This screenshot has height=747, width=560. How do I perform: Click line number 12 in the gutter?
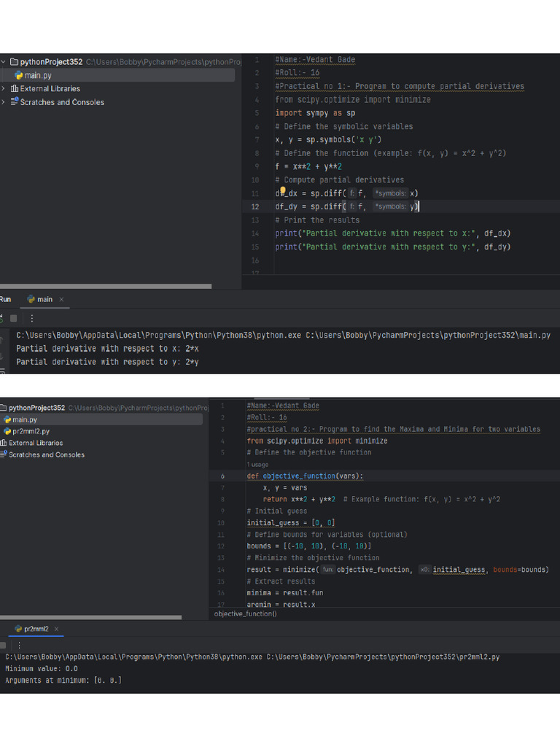click(x=256, y=206)
